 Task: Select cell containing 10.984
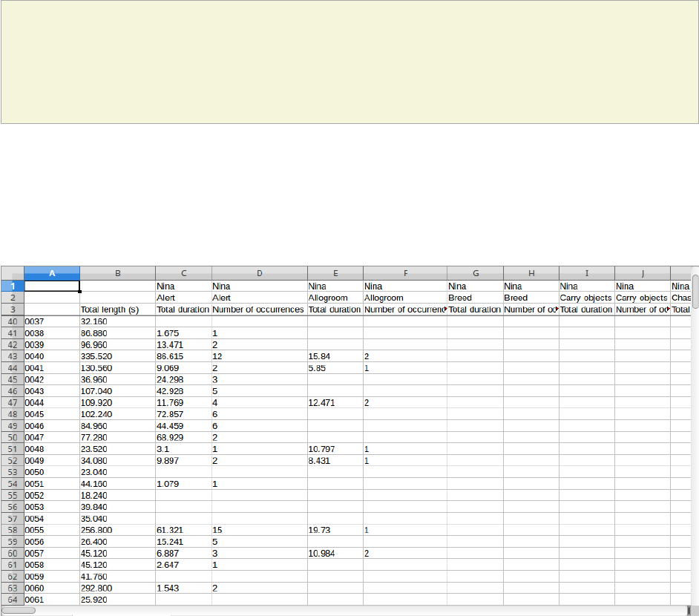(x=335, y=553)
